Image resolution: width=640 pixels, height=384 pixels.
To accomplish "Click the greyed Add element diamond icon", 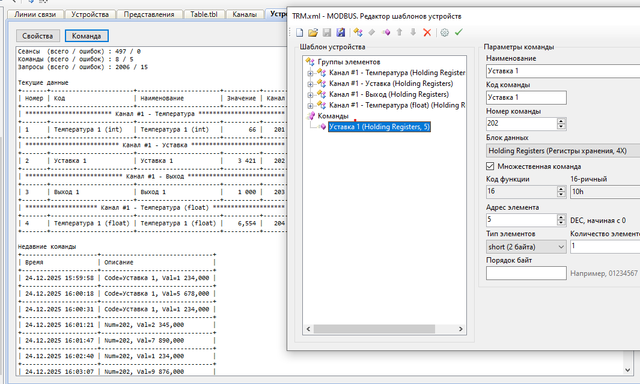I will 371,32.
